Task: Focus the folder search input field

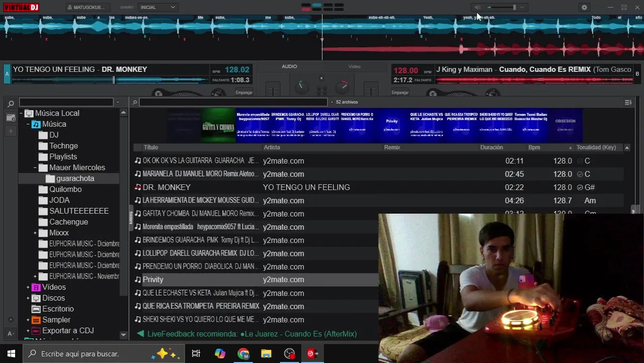Action: coord(66,102)
